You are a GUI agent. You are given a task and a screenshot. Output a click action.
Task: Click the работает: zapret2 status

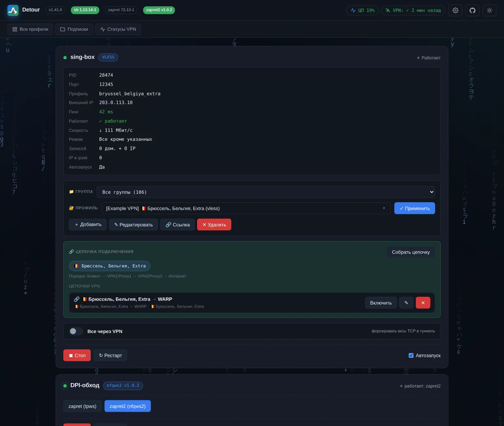(x=420, y=386)
